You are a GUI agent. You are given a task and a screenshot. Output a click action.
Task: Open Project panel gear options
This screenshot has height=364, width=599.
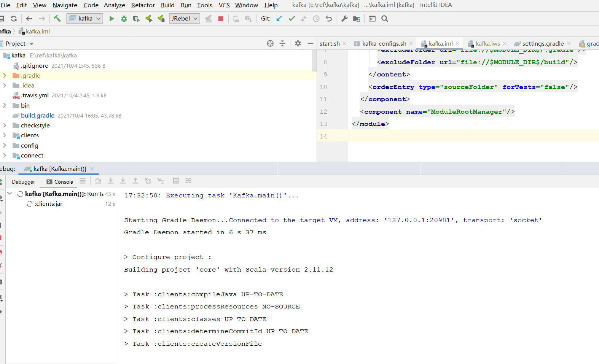click(298, 43)
